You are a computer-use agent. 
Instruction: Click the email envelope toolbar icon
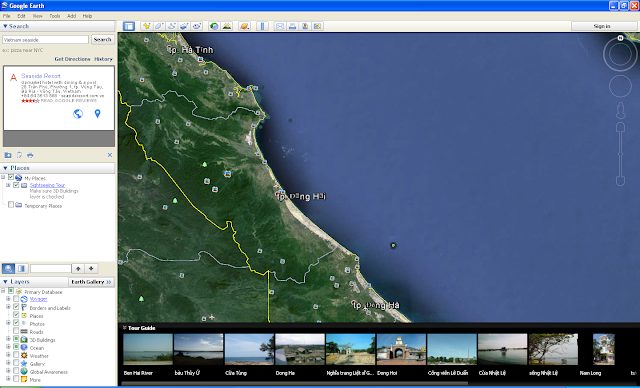click(280, 26)
